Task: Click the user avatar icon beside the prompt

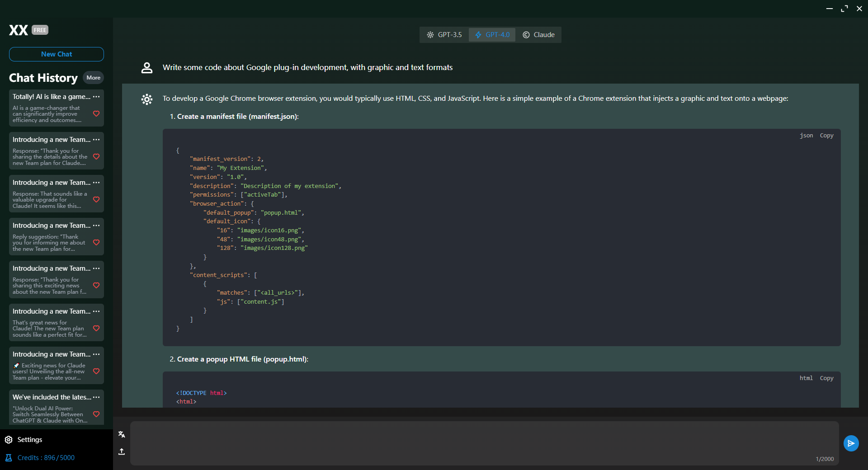Action: [x=147, y=68]
